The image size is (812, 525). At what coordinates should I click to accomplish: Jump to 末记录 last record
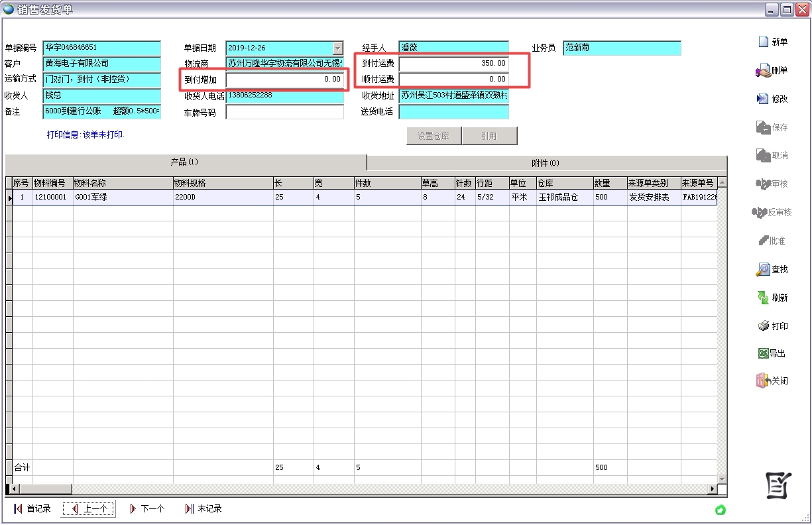coord(203,509)
